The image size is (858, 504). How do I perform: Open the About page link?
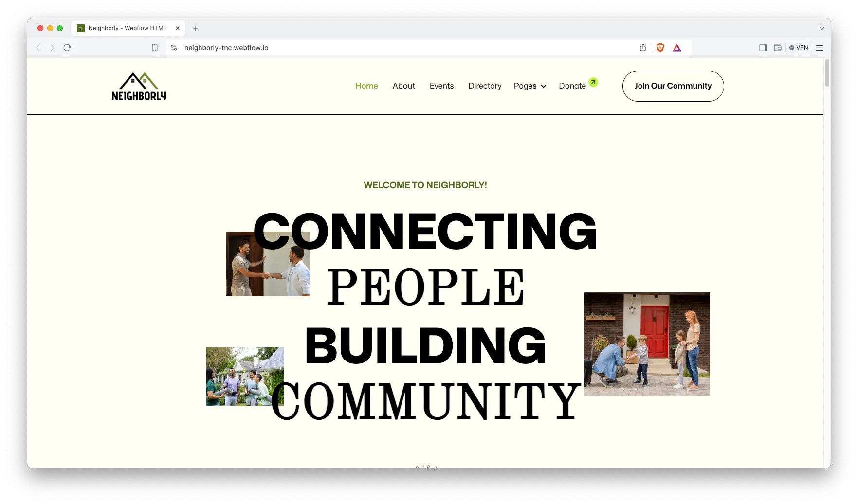403,86
